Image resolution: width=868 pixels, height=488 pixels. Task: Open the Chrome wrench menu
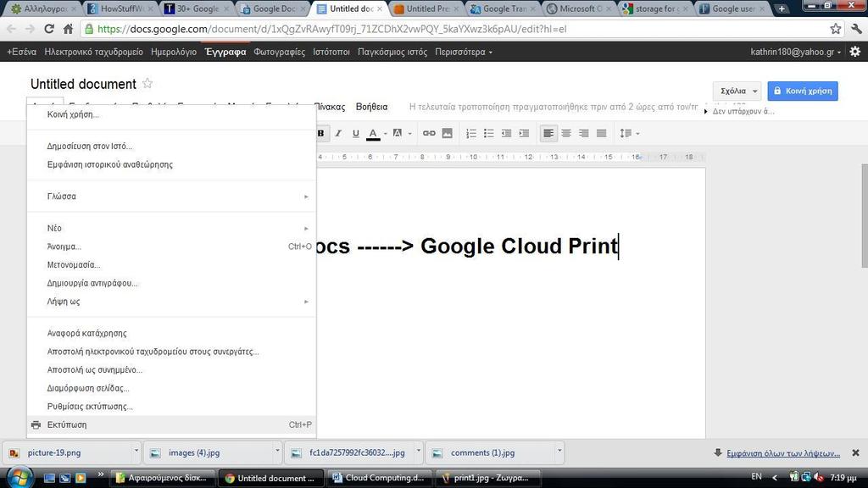(857, 29)
